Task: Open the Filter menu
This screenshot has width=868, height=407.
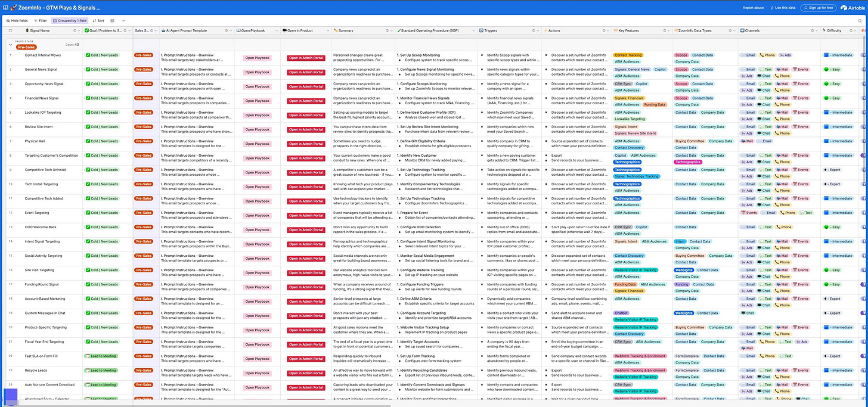Action: pos(40,20)
